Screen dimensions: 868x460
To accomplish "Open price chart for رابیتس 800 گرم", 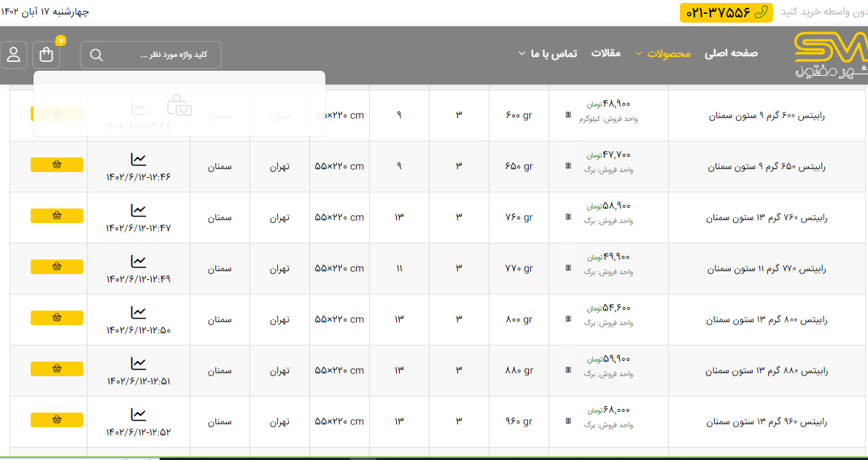I will (x=138, y=312).
